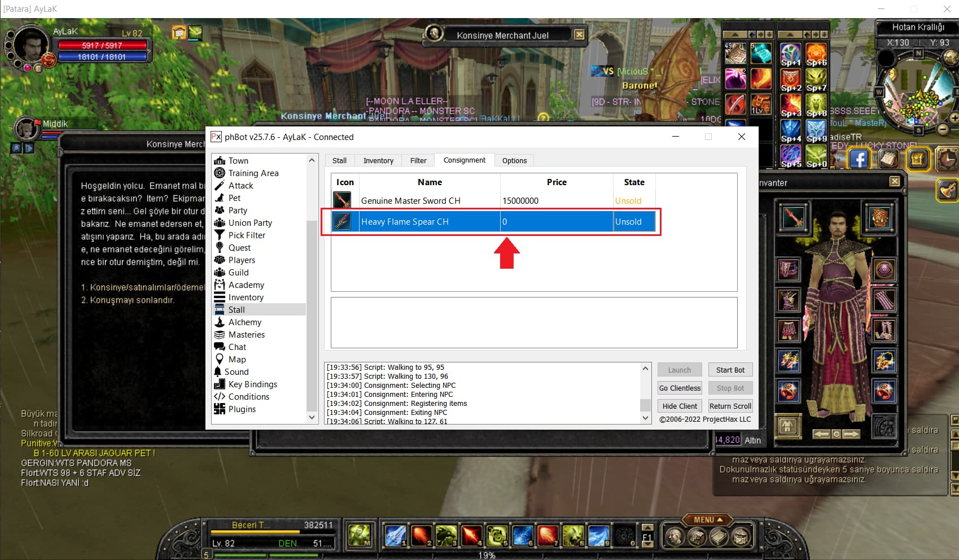Image resolution: width=959 pixels, height=560 pixels.
Task: Switch to the Filter tab
Action: coord(418,161)
